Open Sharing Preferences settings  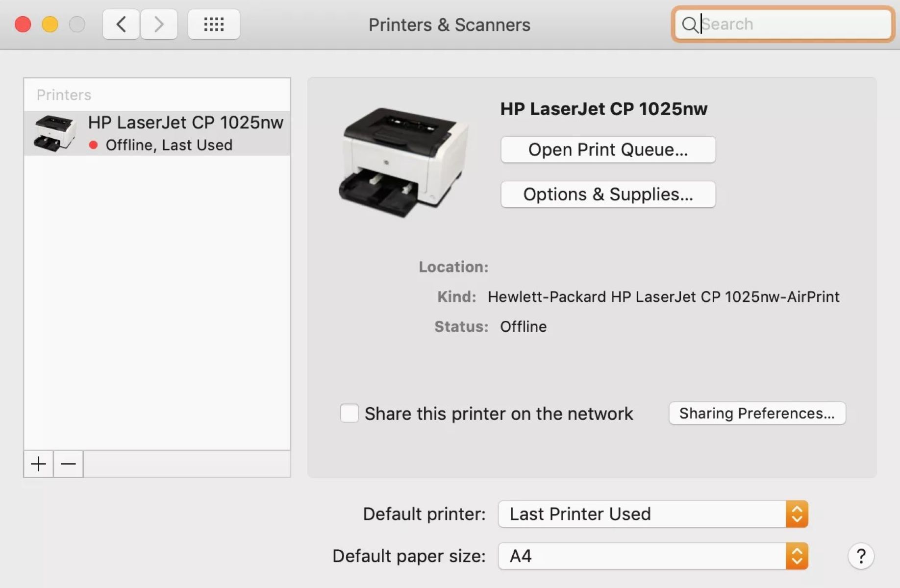(x=757, y=413)
